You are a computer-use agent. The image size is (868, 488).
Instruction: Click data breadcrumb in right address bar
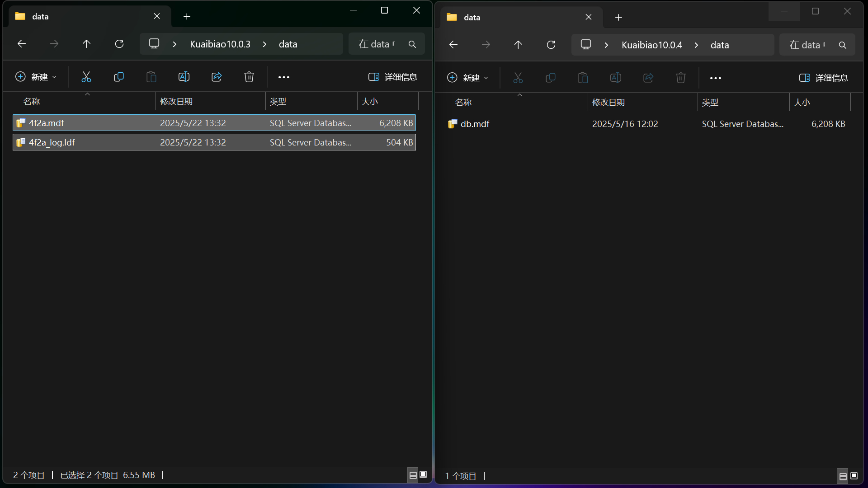720,45
